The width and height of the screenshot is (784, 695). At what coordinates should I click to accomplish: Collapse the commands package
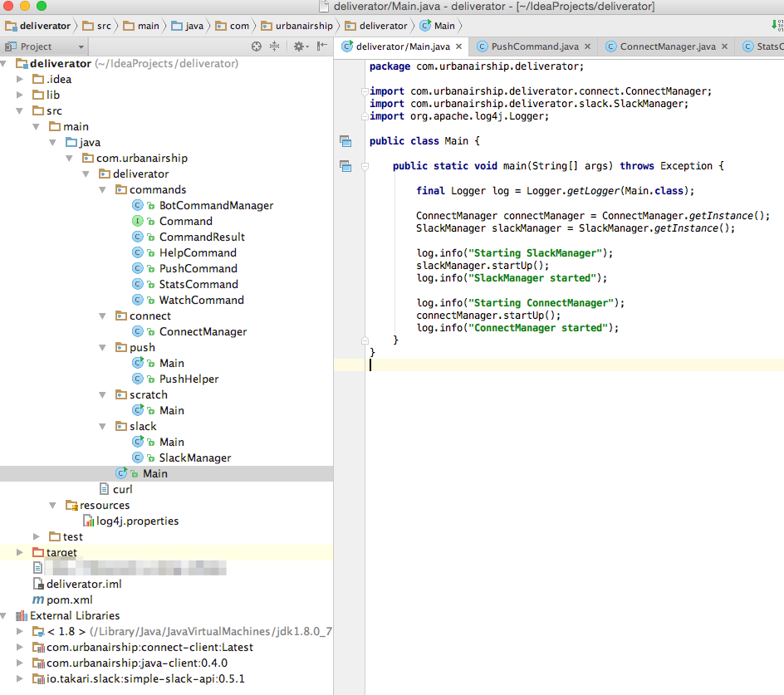[103, 189]
